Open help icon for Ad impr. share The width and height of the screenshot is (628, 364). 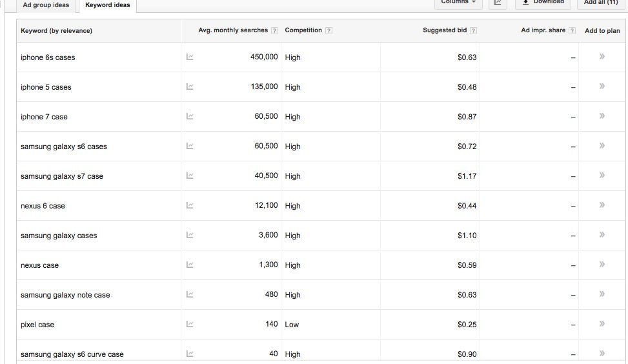point(572,30)
